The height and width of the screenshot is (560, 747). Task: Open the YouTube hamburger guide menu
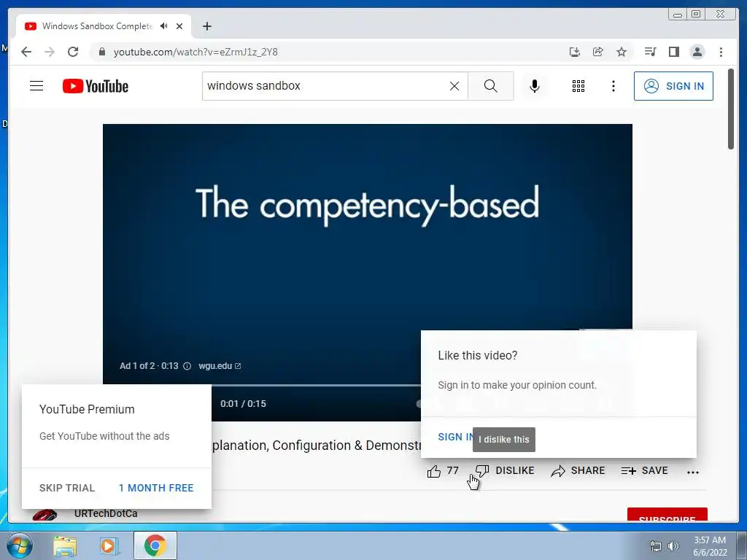point(36,86)
